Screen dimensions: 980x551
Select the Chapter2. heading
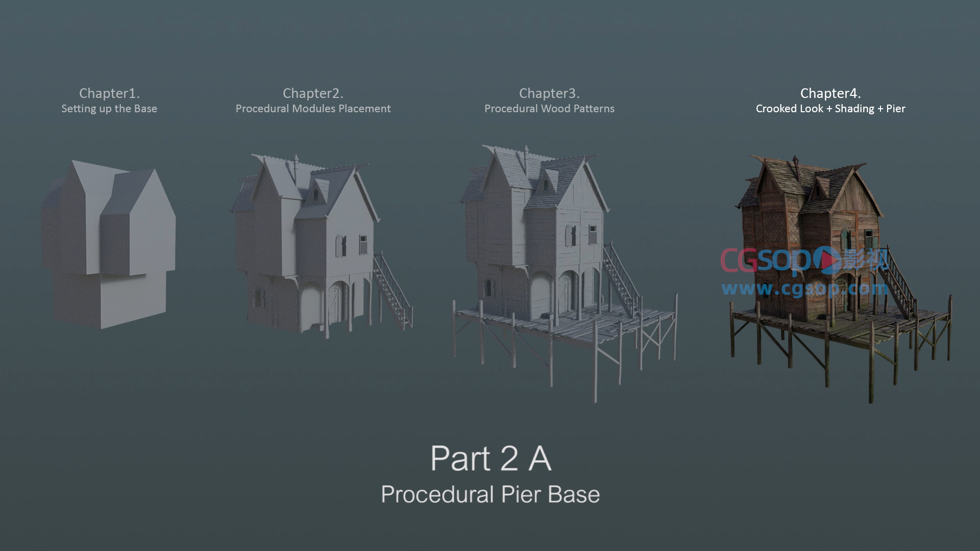(x=313, y=93)
